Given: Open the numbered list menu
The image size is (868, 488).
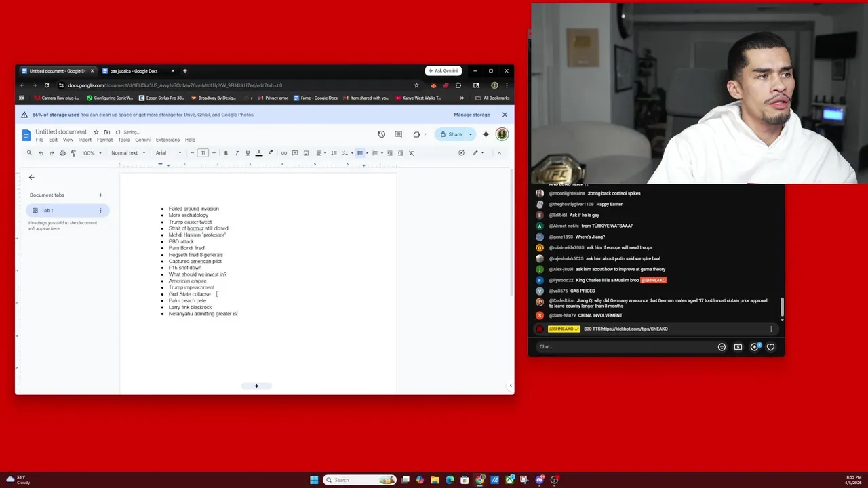Looking at the screenshot, I should coord(376,153).
